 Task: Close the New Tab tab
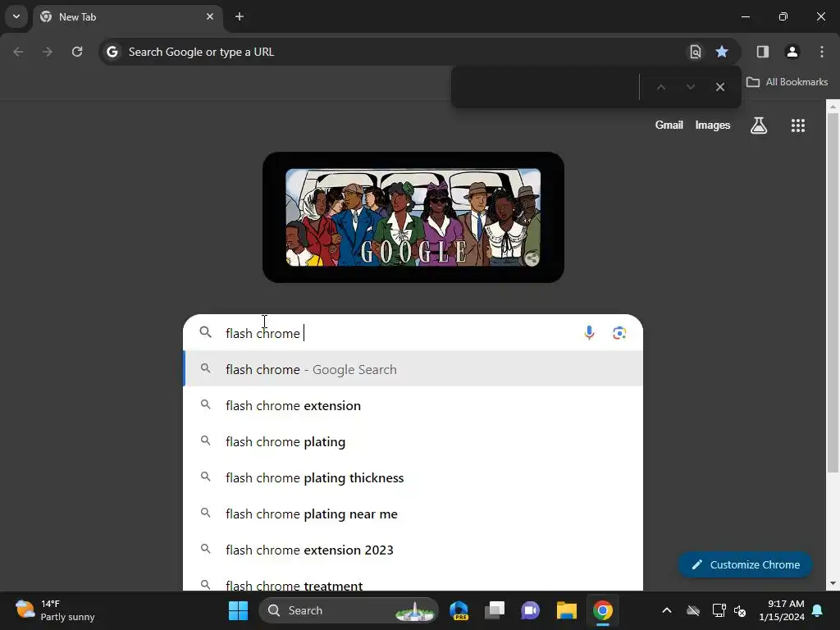point(210,16)
